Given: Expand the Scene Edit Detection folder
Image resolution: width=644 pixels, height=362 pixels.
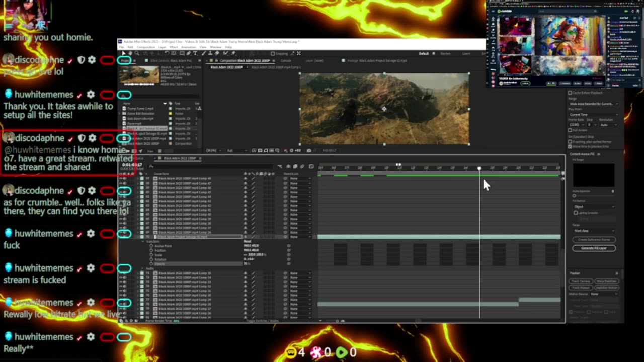Looking at the screenshot, I should (119, 114).
